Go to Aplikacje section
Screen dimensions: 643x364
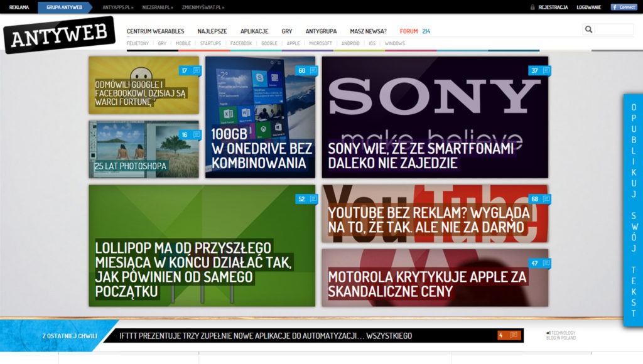coord(254,31)
